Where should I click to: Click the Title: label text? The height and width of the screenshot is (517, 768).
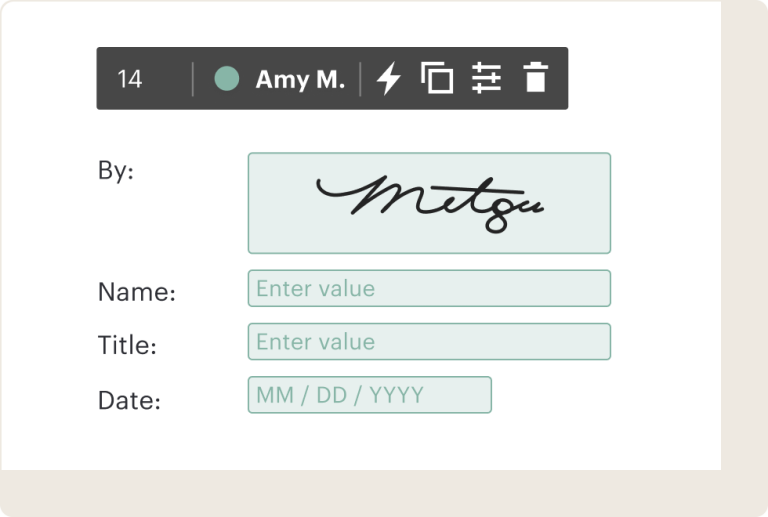point(127,345)
